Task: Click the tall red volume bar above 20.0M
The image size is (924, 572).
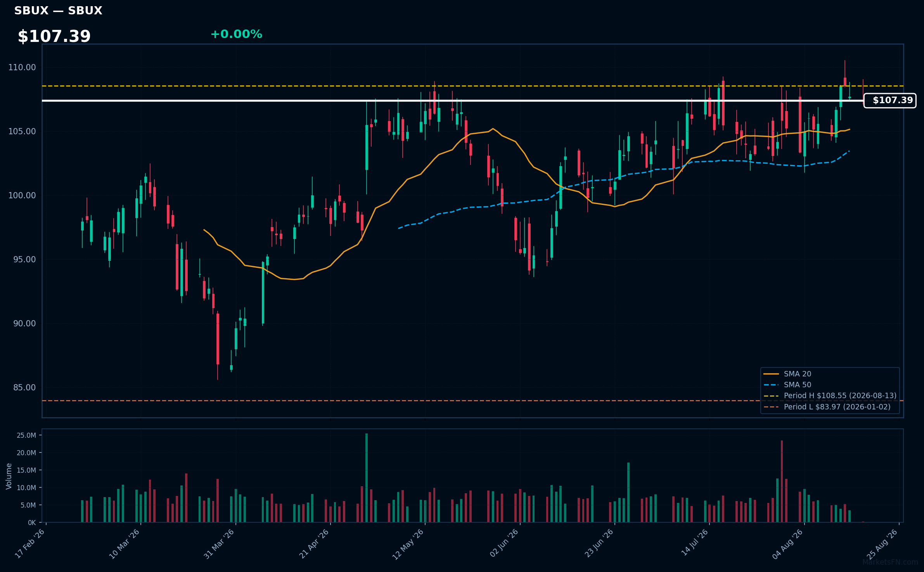Action: pos(782,481)
